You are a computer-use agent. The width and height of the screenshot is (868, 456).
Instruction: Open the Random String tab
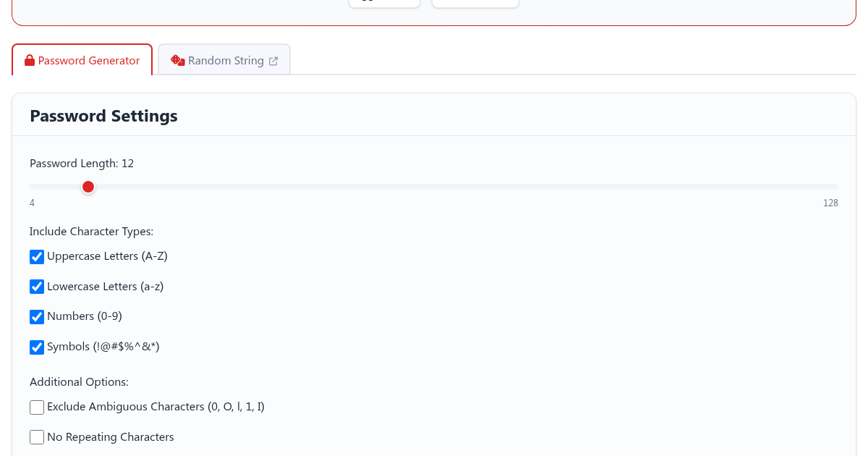(x=225, y=61)
